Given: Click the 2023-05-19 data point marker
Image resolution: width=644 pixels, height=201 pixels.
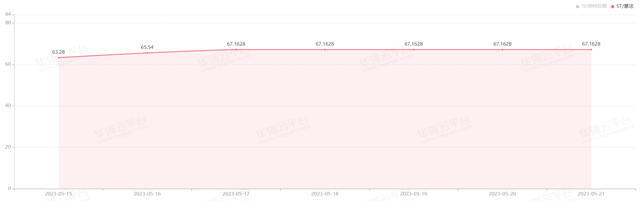Looking at the screenshot, I should pos(413,50).
